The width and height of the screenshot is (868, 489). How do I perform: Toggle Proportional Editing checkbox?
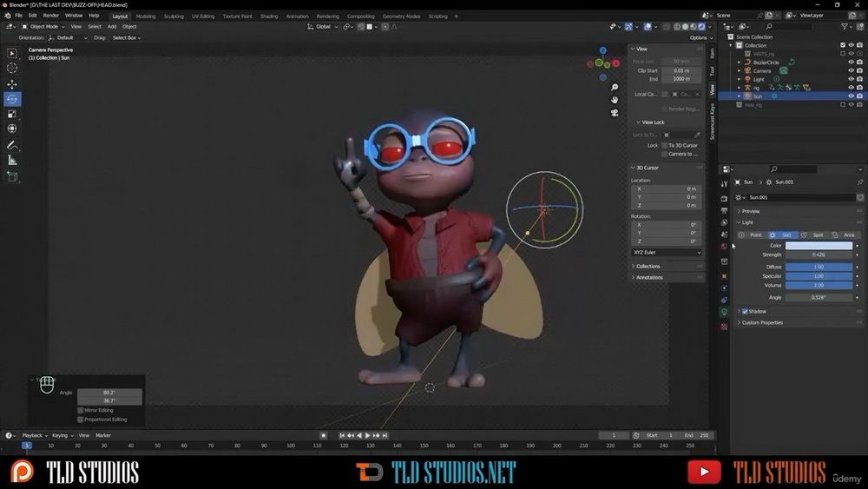[81, 420]
